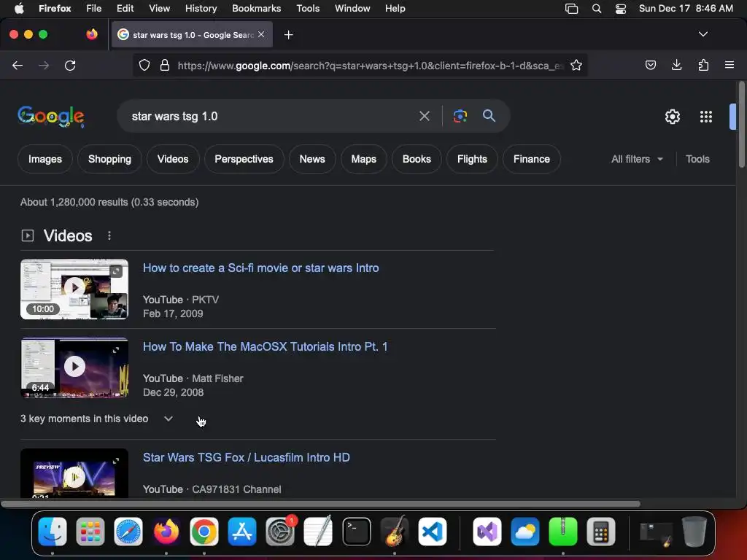Screen dimensions: 747x560
Task: Filter results by News
Action: pos(312,159)
